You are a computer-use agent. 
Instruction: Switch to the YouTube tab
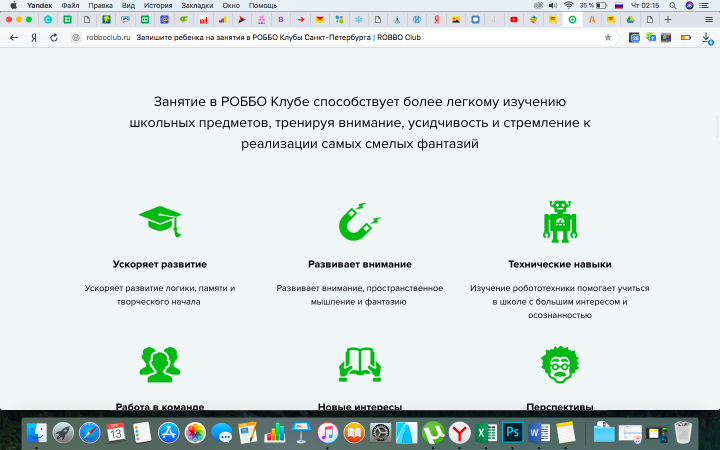514,19
